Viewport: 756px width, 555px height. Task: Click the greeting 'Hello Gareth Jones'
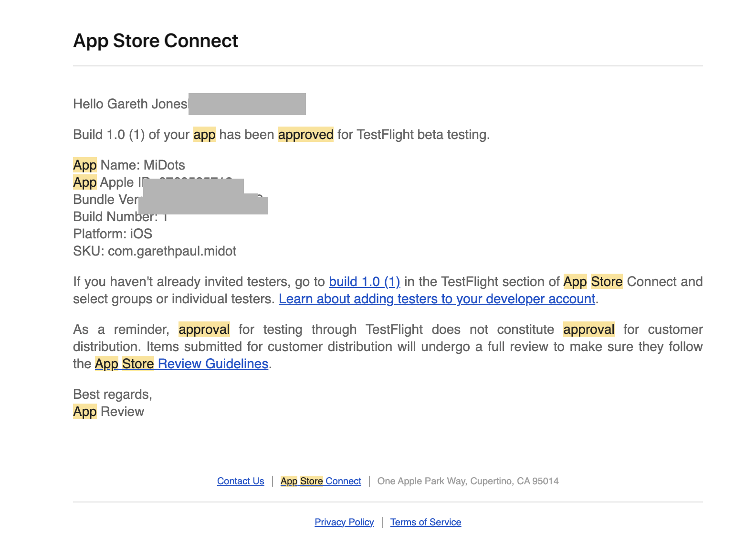click(x=130, y=104)
